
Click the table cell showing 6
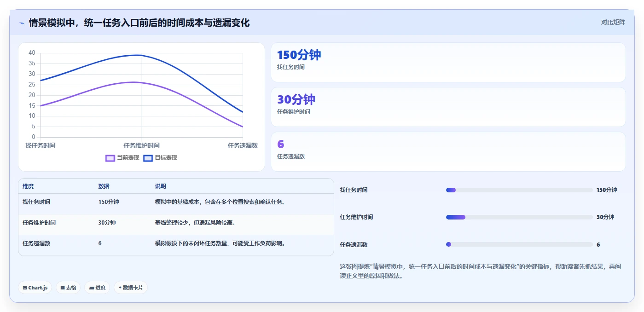(100, 243)
